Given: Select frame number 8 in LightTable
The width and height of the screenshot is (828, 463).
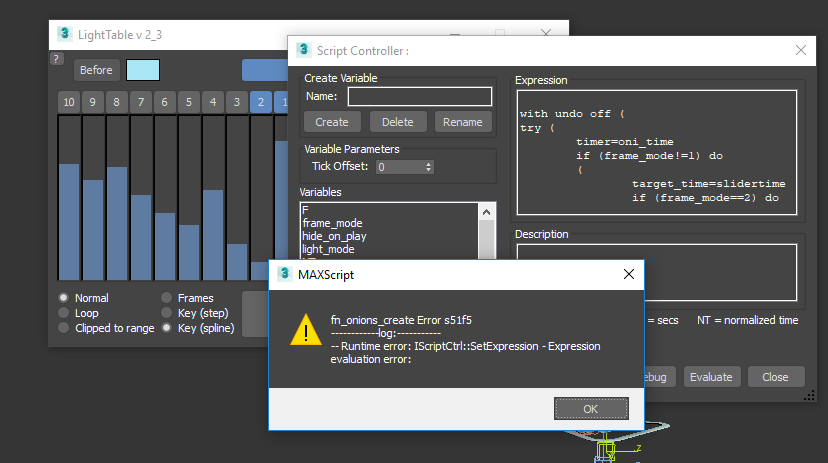Looking at the screenshot, I should (x=117, y=102).
